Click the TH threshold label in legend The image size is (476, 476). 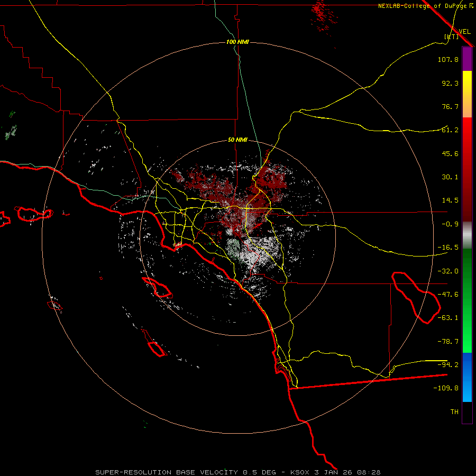coord(454,412)
